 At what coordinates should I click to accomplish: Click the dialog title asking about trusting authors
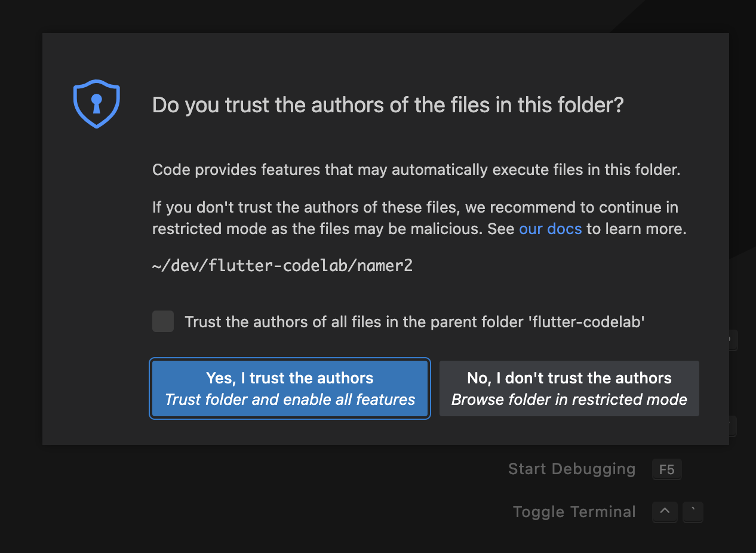[388, 105]
